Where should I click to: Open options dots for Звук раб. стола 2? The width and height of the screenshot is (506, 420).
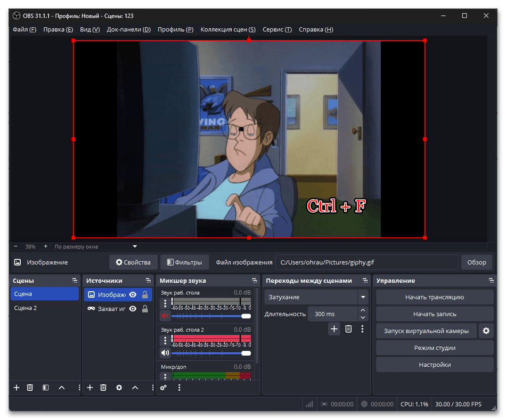(165, 340)
